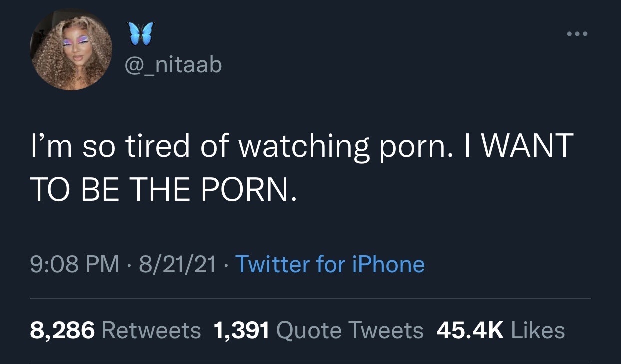The width and height of the screenshot is (621, 364).
Task: View the 45.4K likes count
Action: click(x=469, y=330)
